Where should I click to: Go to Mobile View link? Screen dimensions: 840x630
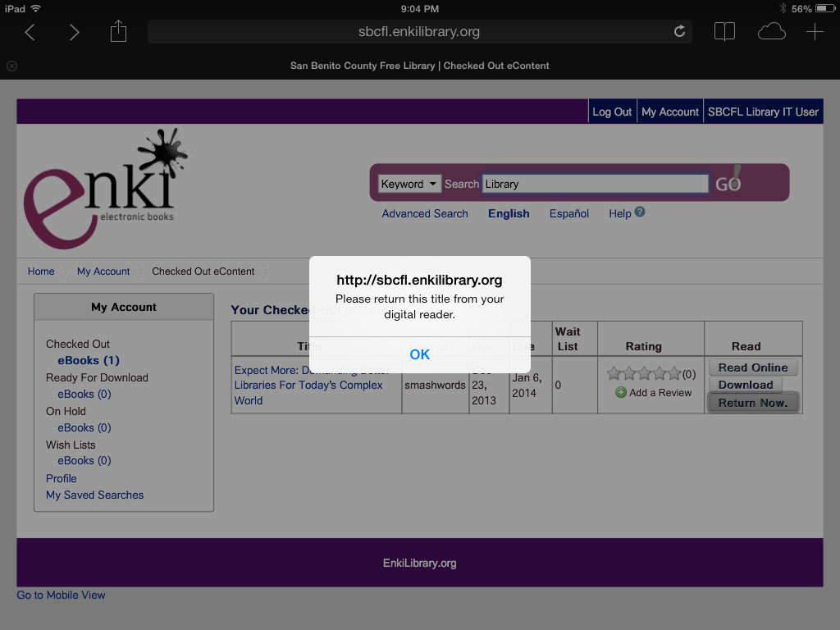[x=61, y=596]
